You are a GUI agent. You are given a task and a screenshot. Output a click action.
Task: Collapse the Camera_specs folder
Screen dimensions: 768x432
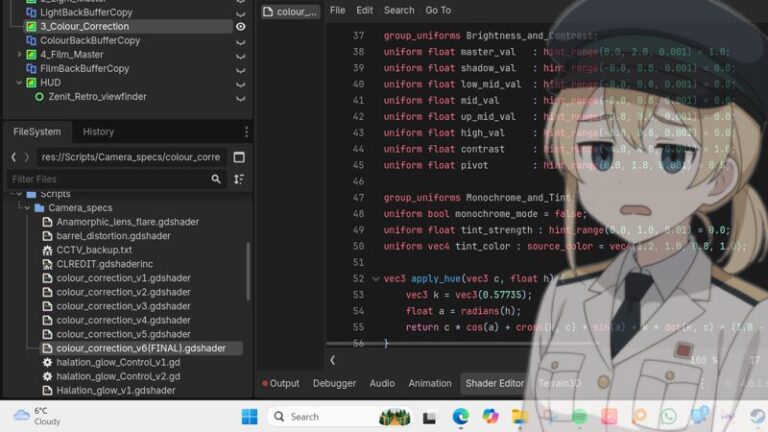[27, 208]
